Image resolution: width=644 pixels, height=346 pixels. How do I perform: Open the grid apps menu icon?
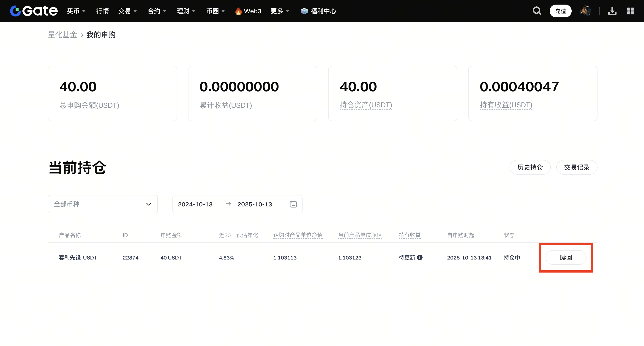[x=630, y=11]
